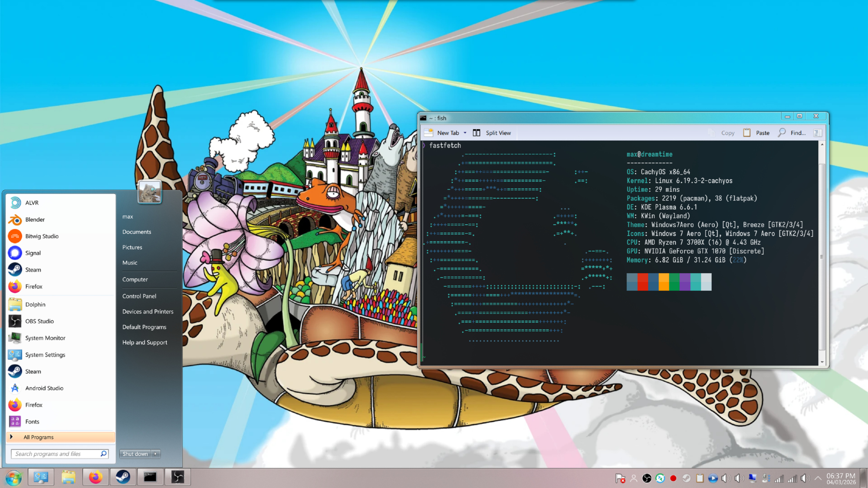Image resolution: width=868 pixels, height=488 pixels.
Task: Open the clipboard tray icon
Action: point(700,478)
